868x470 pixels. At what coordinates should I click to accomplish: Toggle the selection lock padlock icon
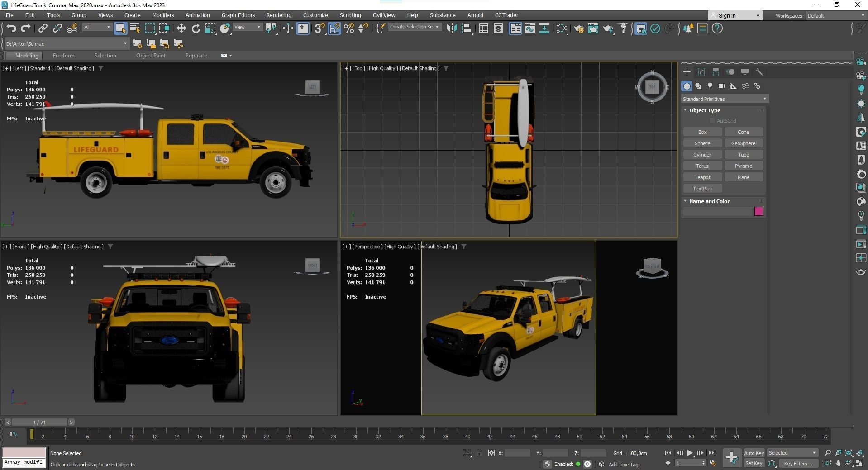(x=479, y=453)
